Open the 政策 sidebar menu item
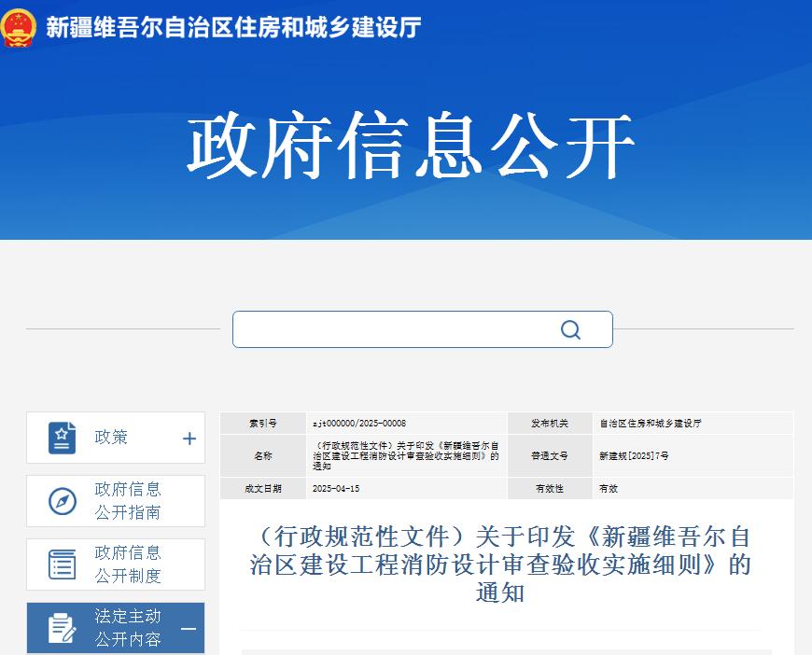Viewport: 812px width, 655px height. point(111,438)
